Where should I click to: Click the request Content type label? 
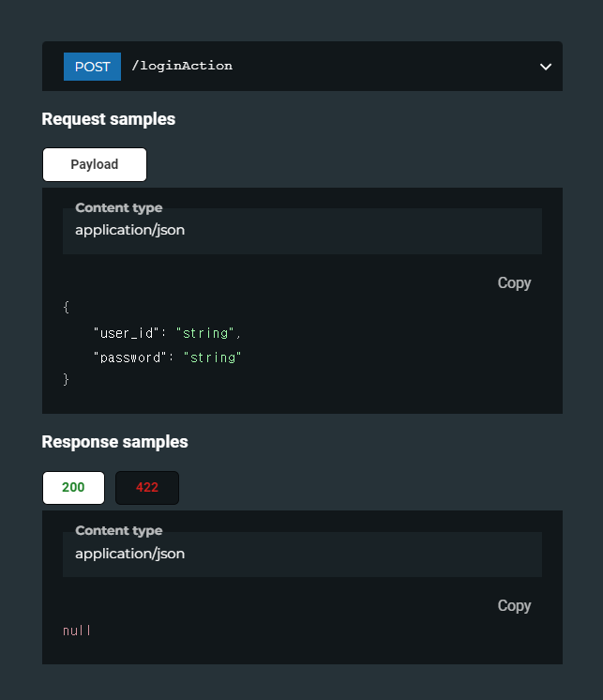119,208
